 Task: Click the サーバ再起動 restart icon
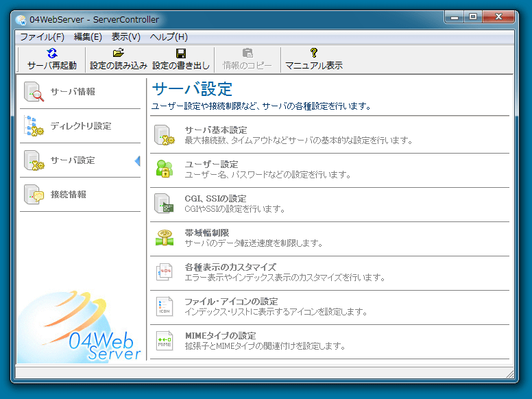52,53
